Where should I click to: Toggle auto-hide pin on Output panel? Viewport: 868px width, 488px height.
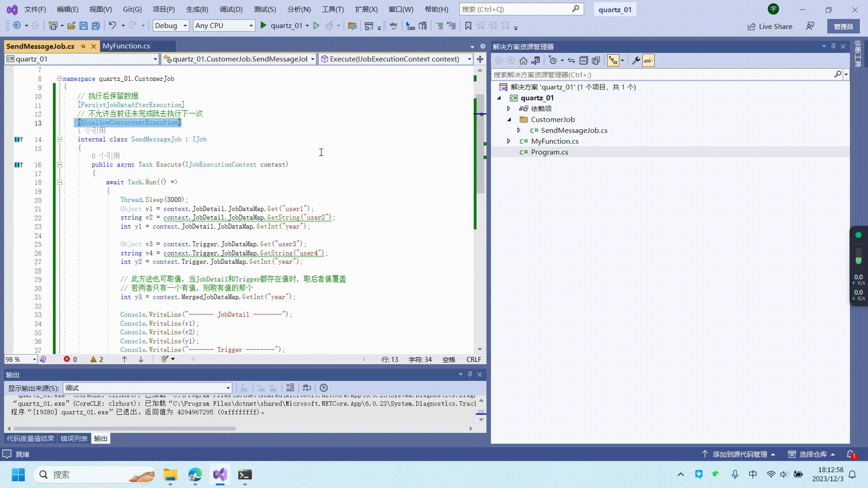[470, 374]
